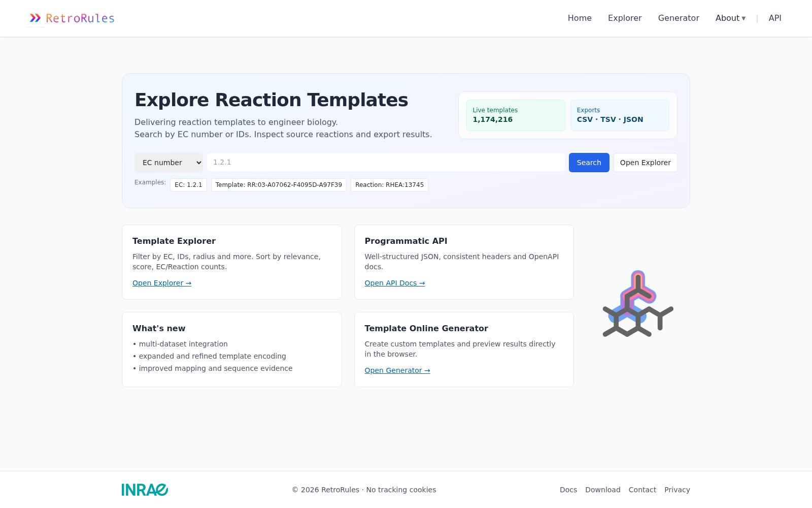This screenshot has height=508, width=812.
Task: Click the blue Search button
Action: pyautogui.click(x=589, y=163)
